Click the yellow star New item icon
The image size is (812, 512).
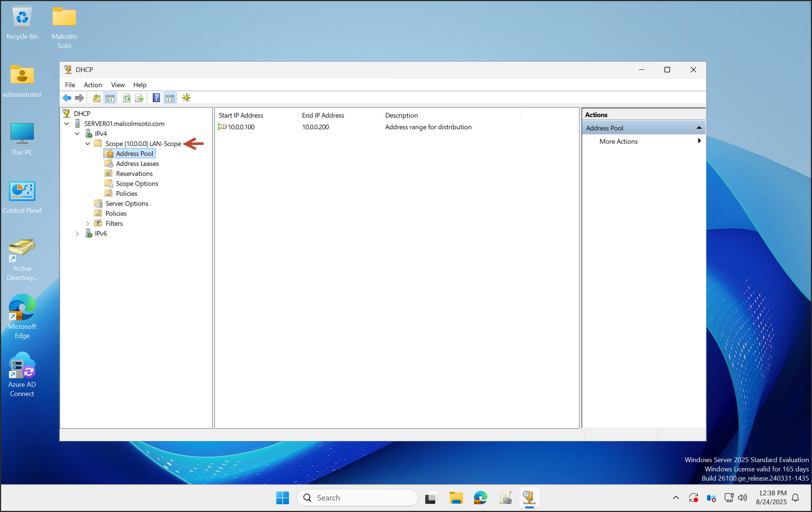click(186, 98)
